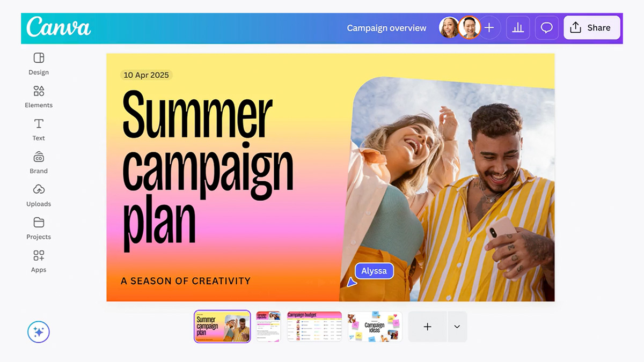Screen dimensions: 644x362
Task: Open the Brand kit panel
Action: [x=39, y=163]
